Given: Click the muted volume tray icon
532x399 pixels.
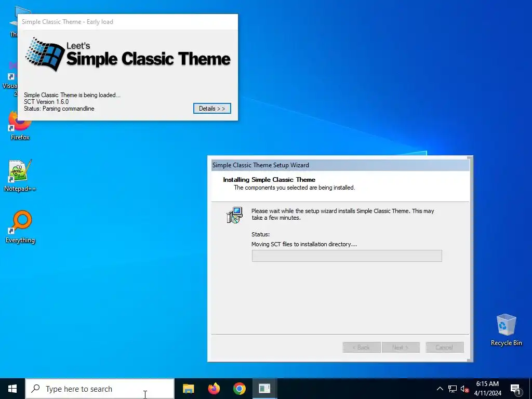Looking at the screenshot, I should (x=464, y=389).
